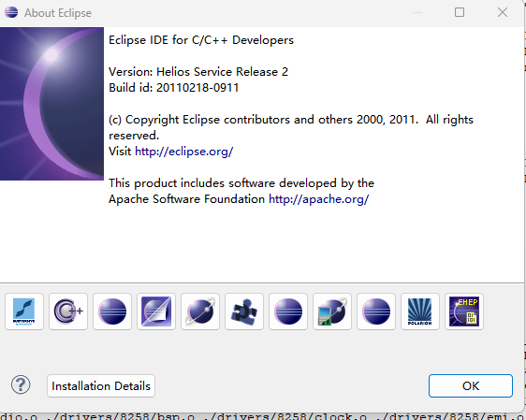This screenshot has height=420, width=526.
Task: Open the Polarion feature icon
Action: point(420,311)
